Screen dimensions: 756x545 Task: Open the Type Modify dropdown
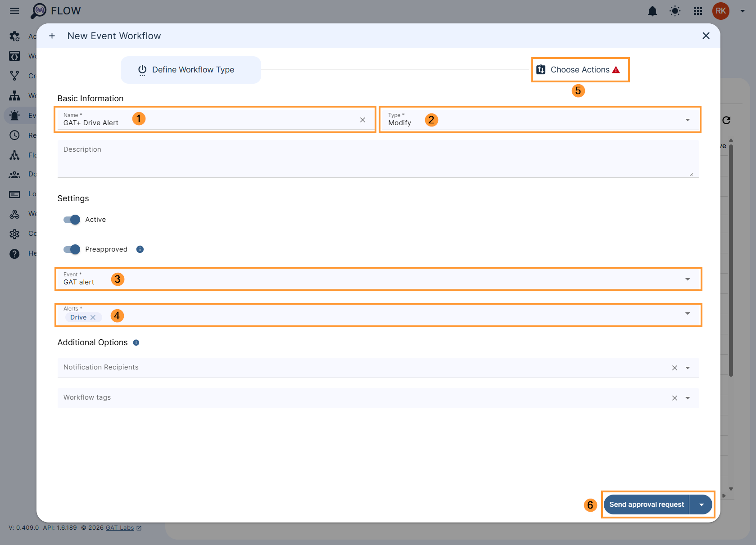687,120
